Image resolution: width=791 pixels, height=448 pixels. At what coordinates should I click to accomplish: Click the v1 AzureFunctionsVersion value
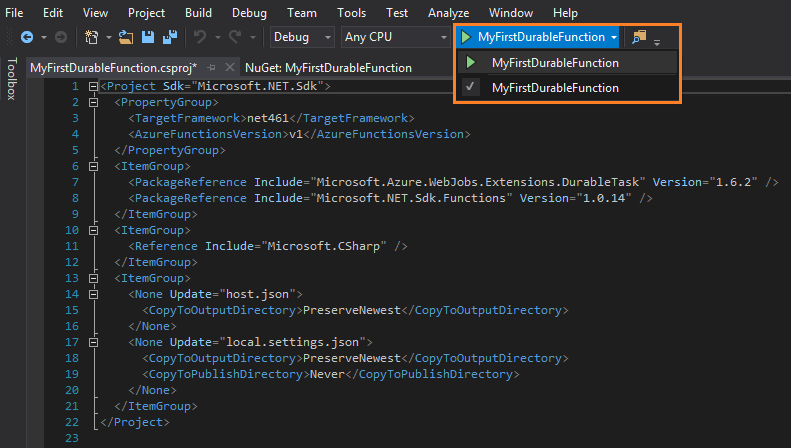click(x=296, y=134)
